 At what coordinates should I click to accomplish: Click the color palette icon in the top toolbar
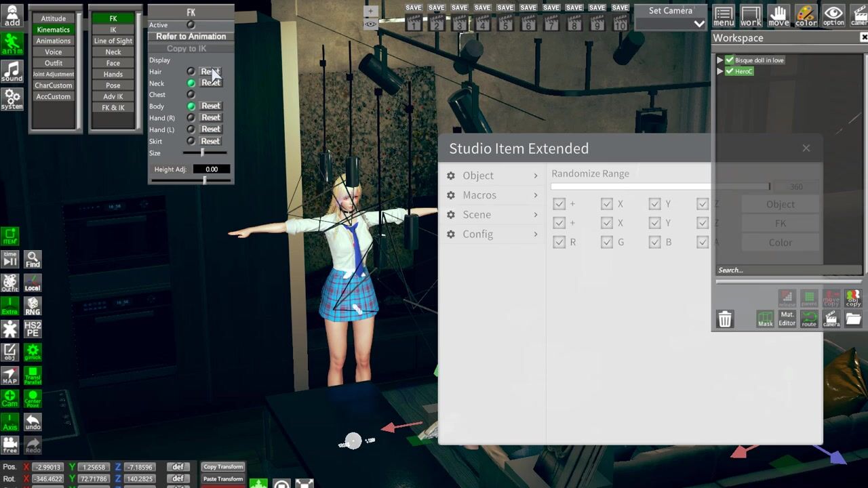pos(806,16)
